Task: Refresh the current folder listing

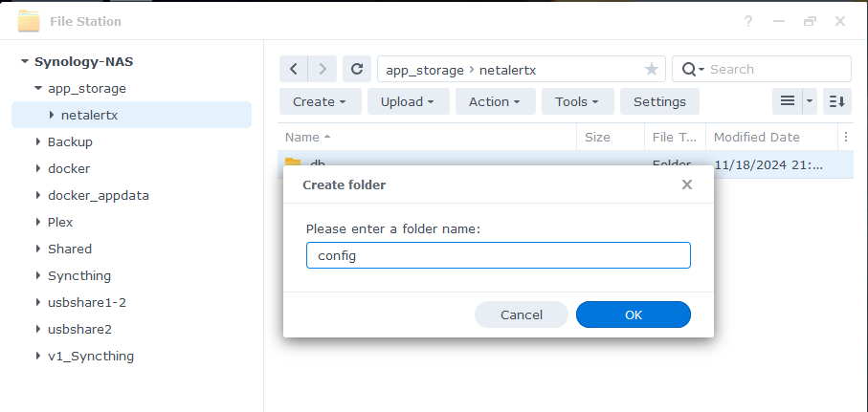Action: pos(357,69)
